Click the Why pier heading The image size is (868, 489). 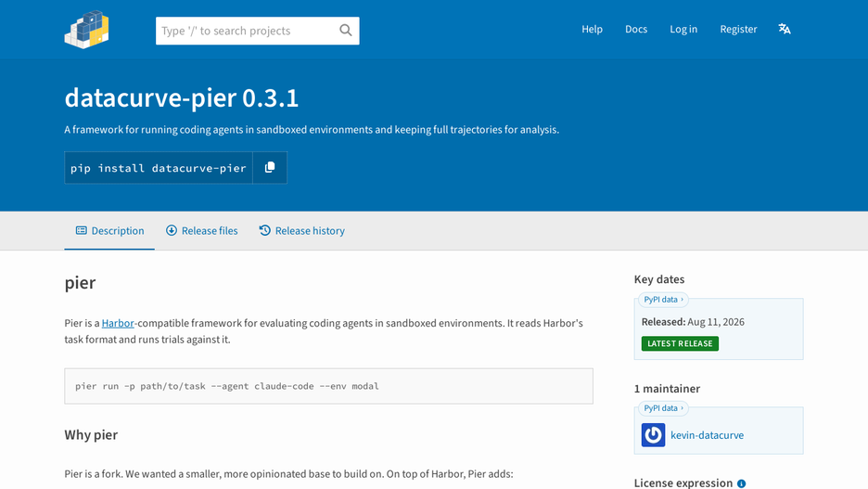coord(91,435)
